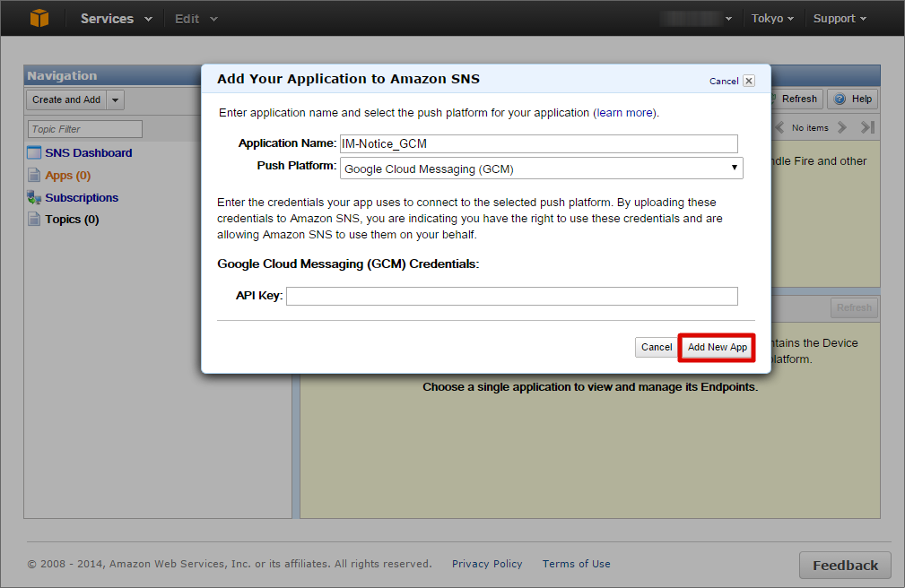This screenshot has height=588, width=905.
Task: Expand the Create and Add dropdown arrow
Action: pos(116,99)
